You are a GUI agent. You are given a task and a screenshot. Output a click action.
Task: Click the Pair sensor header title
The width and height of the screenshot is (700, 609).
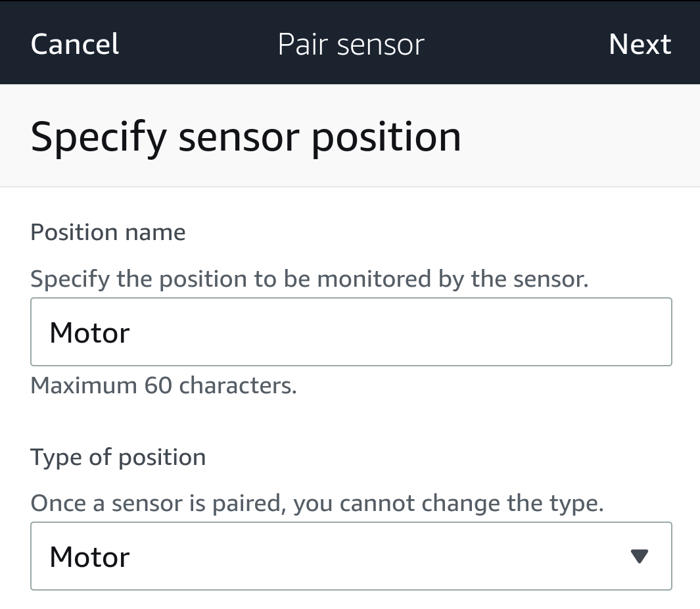coord(351,44)
